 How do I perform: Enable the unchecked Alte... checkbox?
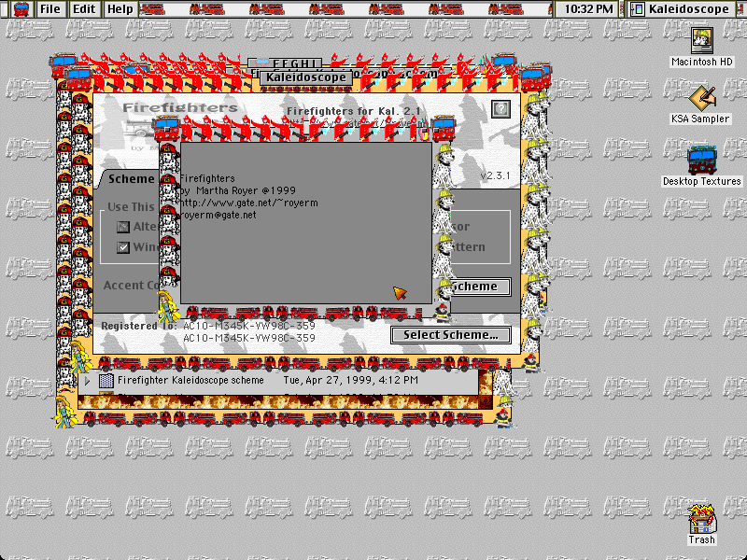123,227
